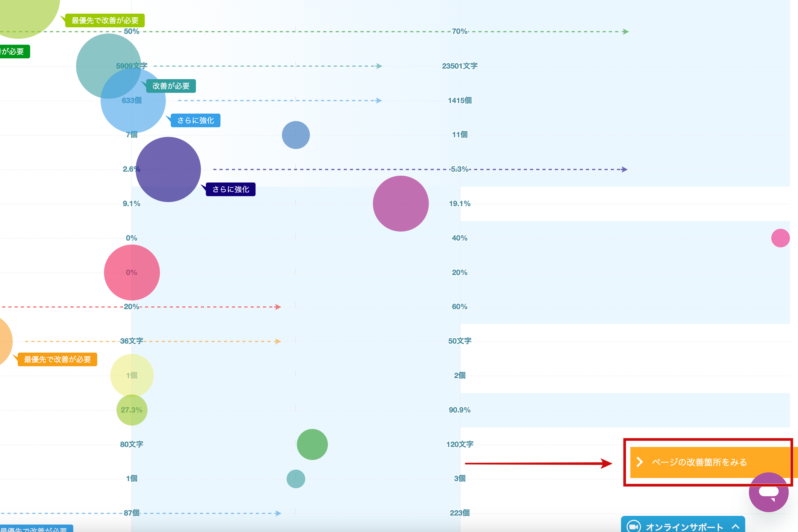
Task: Click the arrow chevron on the orange improvement button
Action: coord(640,462)
